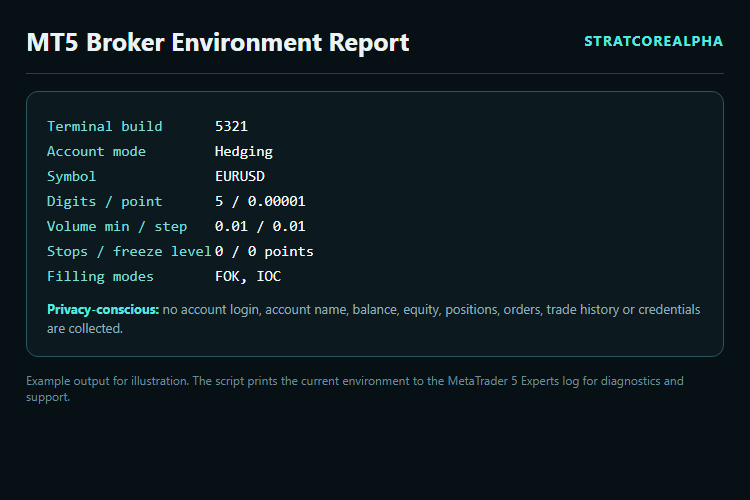The width and height of the screenshot is (750, 500).
Task: Click the 'Hedging' value
Action: coord(244,152)
